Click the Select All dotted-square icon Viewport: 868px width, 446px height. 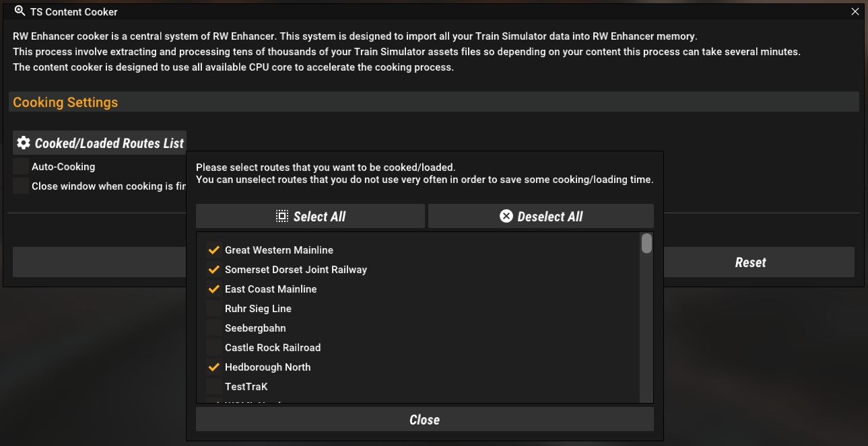coord(282,217)
